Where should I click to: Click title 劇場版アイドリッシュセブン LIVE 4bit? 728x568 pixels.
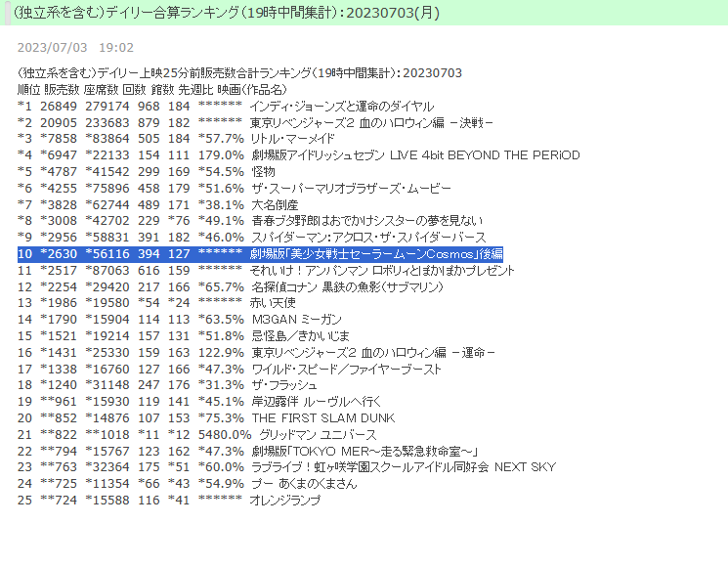tap(415, 155)
